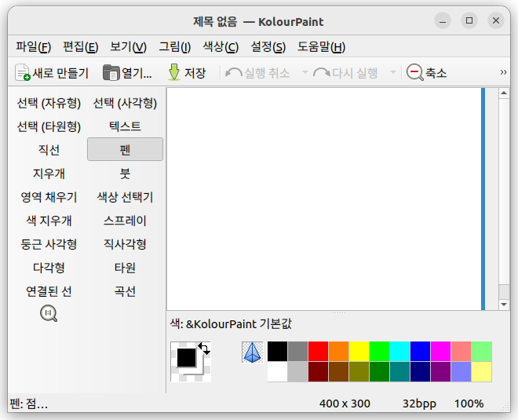The image size is (518, 420).
Task: Open the 설정(S) menu
Action: click(268, 47)
